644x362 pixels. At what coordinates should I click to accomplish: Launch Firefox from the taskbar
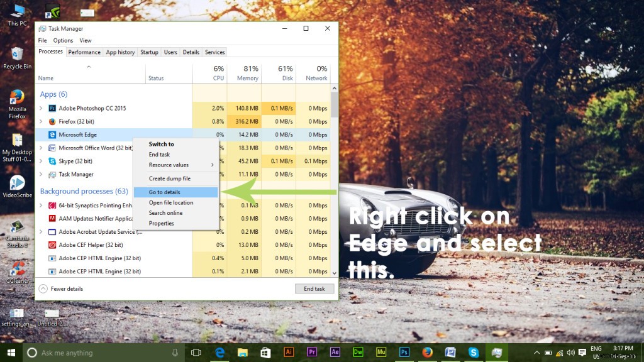click(426, 353)
